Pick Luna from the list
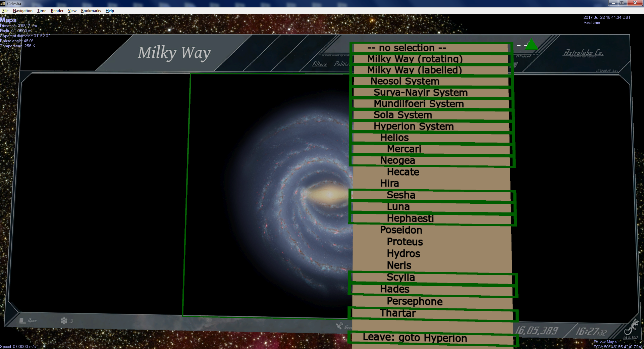The image size is (644, 349). 432,207
